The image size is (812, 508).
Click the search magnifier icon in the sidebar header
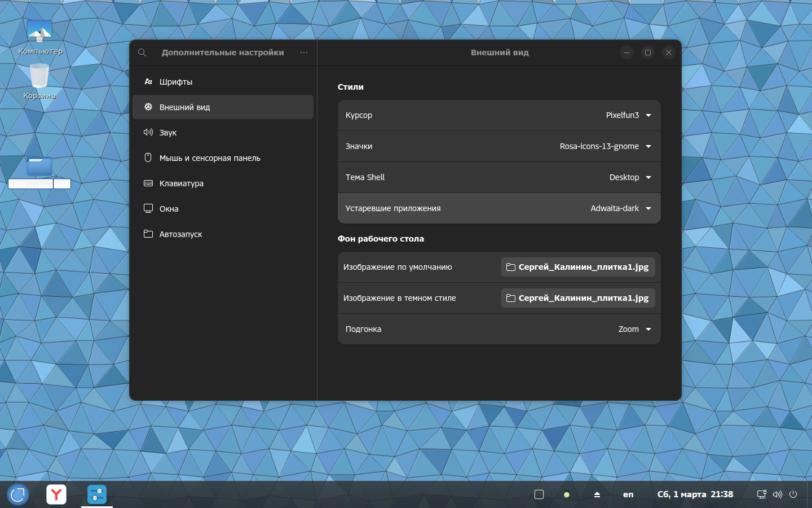coord(142,52)
